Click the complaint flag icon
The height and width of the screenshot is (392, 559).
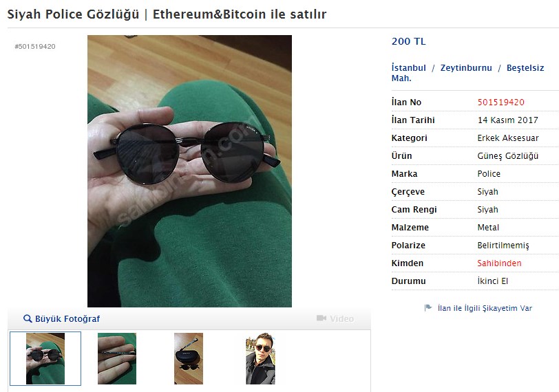428,307
